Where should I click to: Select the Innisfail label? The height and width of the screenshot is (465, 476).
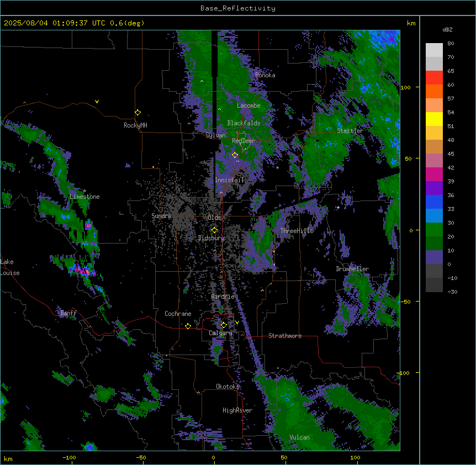pyautogui.click(x=229, y=180)
